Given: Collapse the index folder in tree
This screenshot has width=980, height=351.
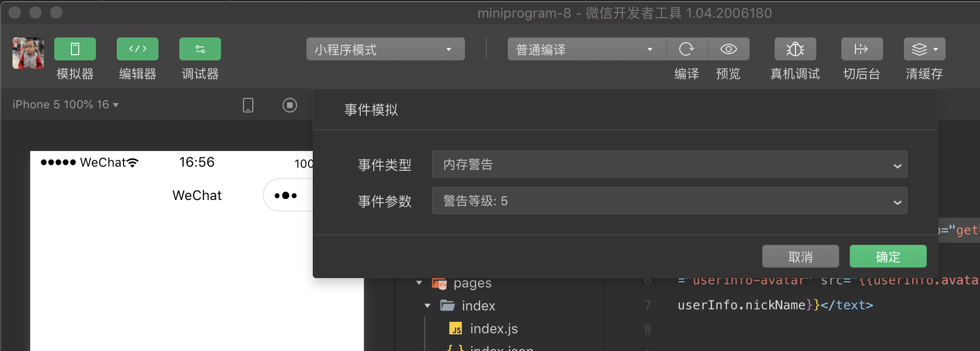Looking at the screenshot, I should coord(427,306).
